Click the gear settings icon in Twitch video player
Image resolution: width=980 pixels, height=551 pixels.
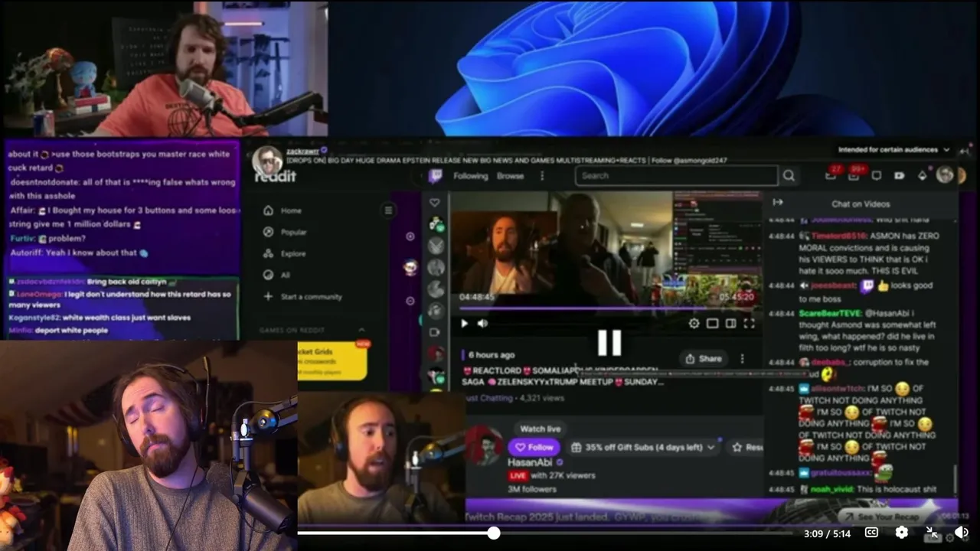pyautogui.click(x=694, y=324)
